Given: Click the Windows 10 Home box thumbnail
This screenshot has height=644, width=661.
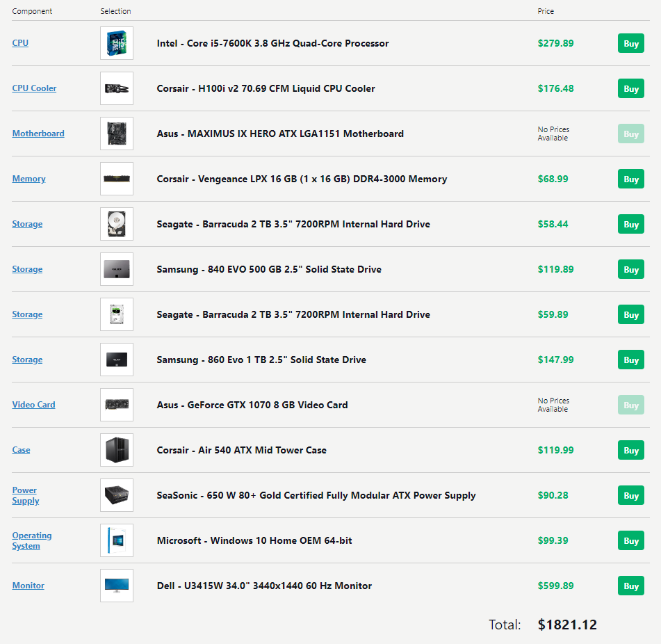Looking at the screenshot, I should coord(117,540).
